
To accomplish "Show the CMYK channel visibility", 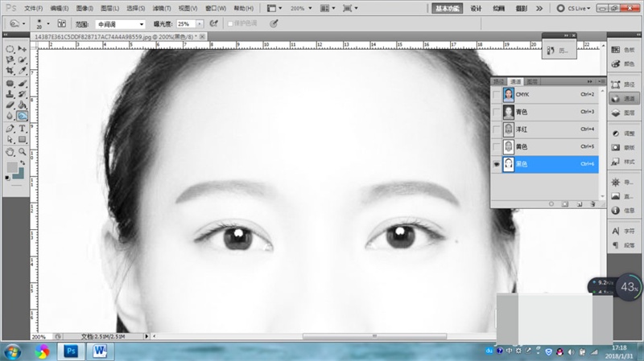I will point(497,95).
